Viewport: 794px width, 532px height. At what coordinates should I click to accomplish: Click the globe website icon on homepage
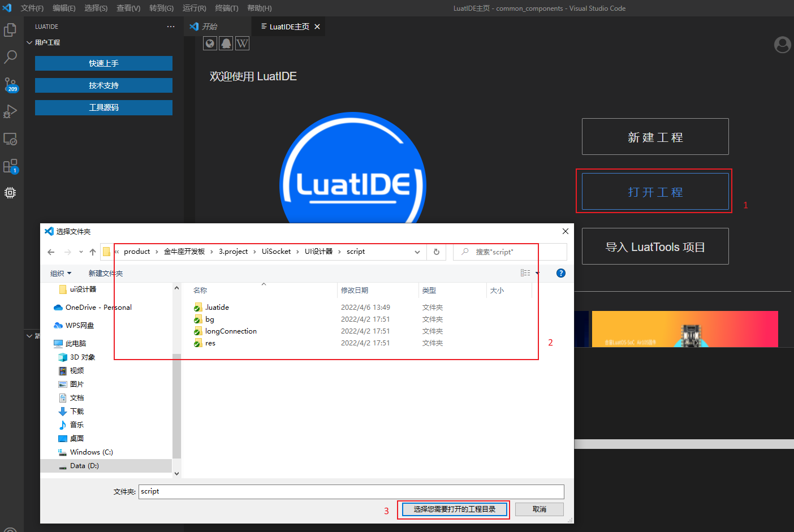210,44
